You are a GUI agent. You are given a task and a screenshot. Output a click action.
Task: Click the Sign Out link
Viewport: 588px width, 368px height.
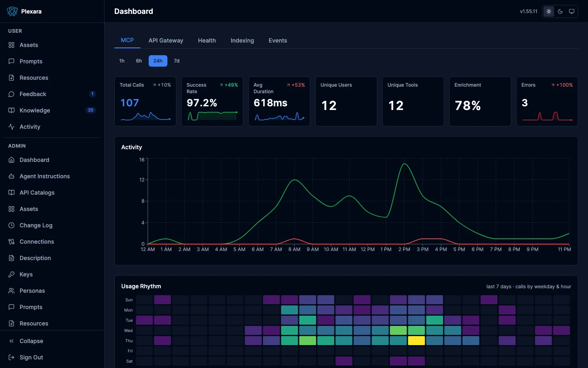coord(52,357)
